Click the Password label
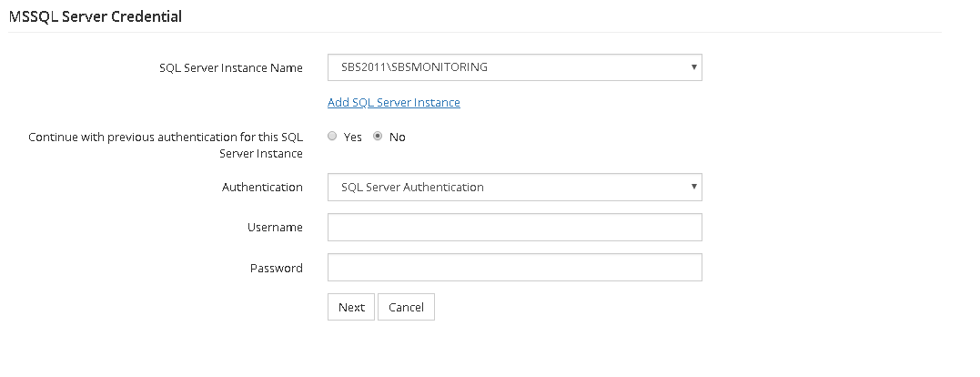The height and width of the screenshot is (377, 980). tap(277, 269)
